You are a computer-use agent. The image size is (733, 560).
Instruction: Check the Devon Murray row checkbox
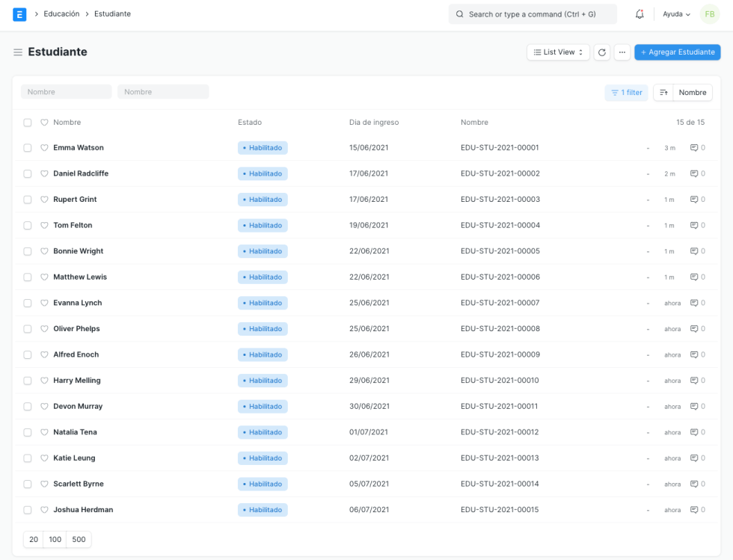[28, 406]
